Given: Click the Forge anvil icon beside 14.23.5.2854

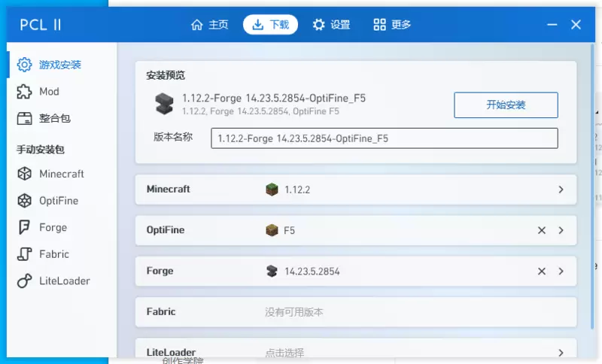Looking at the screenshot, I should coord(272,271).
